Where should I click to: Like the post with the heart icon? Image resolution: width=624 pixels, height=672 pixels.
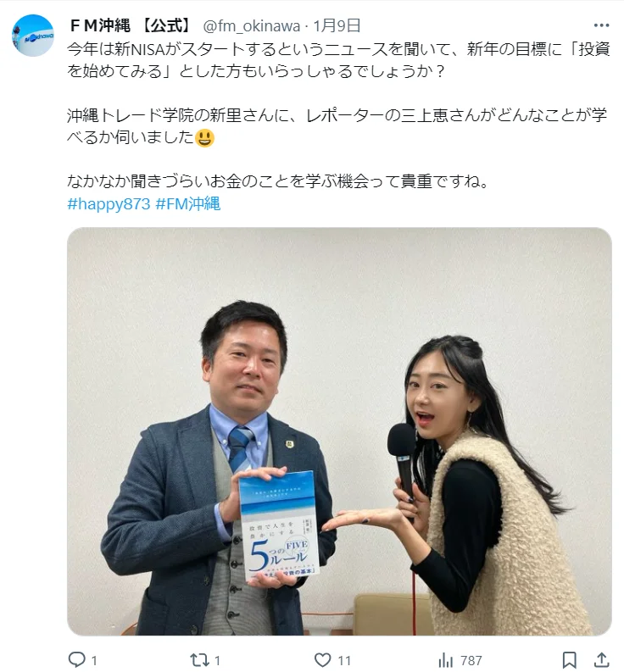click(322, 659)
